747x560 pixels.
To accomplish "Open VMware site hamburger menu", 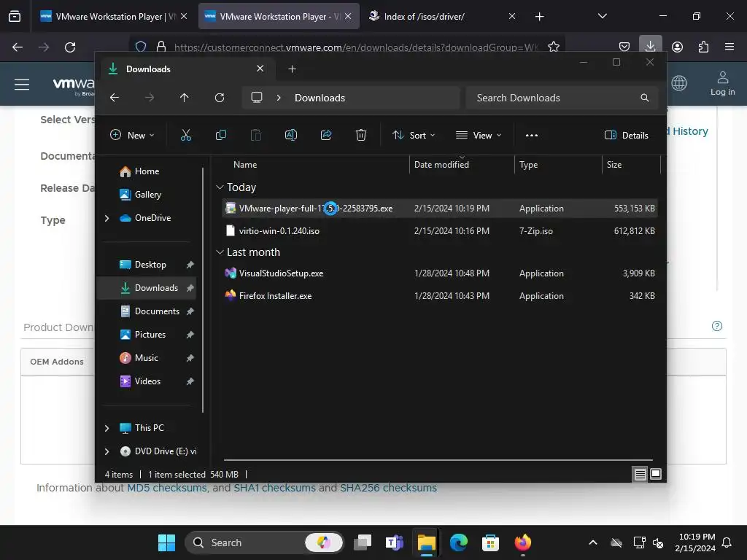I will tap(22, 85).
